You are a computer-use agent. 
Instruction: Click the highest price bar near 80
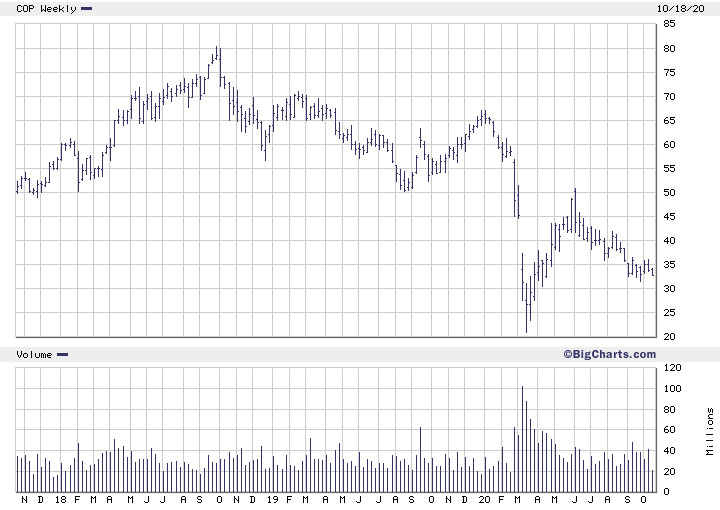coord(217,54)
